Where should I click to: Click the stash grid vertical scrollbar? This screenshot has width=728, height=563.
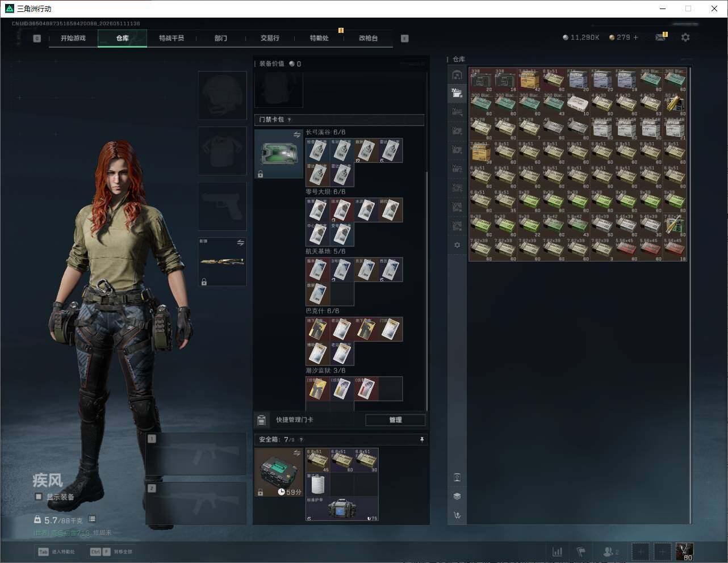[691, 295]
